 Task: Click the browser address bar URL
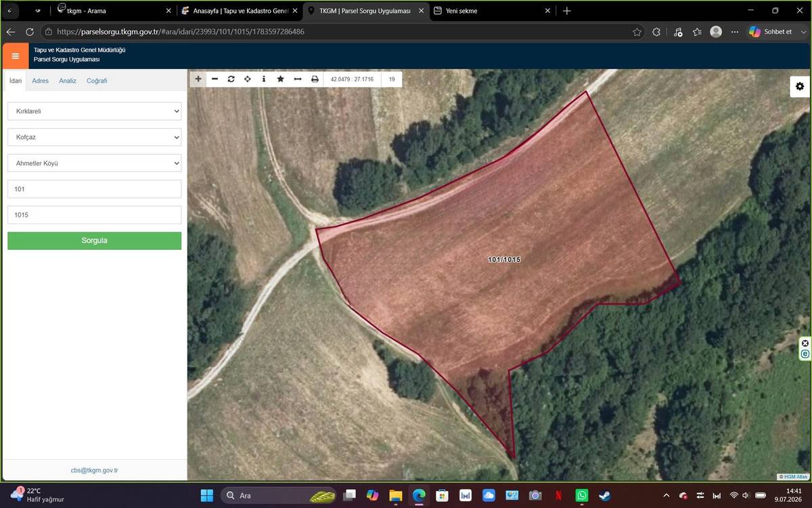click(x=181, y=32)
